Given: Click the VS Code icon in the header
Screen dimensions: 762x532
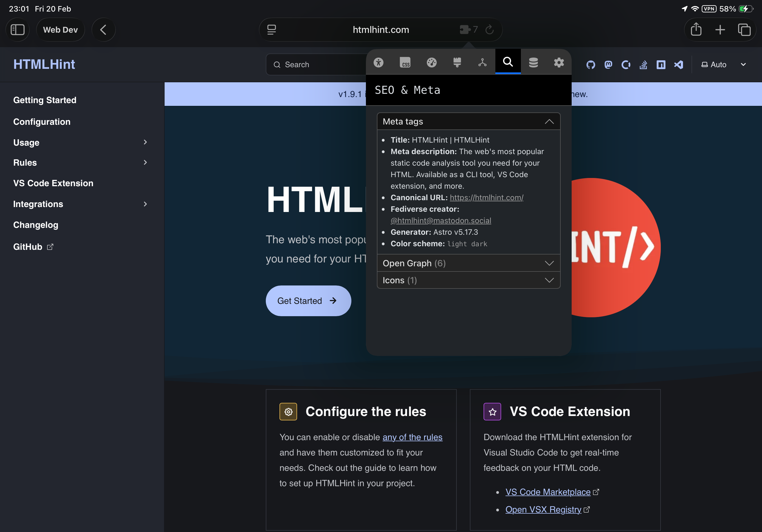Looking at the screenshot, I should click(x=679, y=65).
